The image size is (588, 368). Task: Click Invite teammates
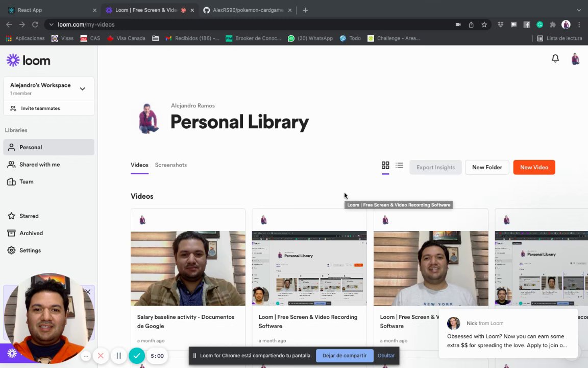pos(49,108)
